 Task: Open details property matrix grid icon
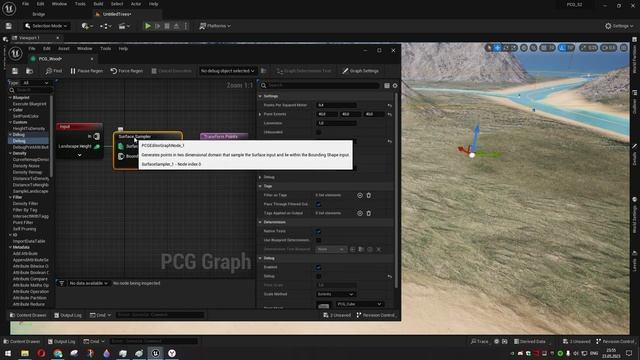(x=387, y=86)
